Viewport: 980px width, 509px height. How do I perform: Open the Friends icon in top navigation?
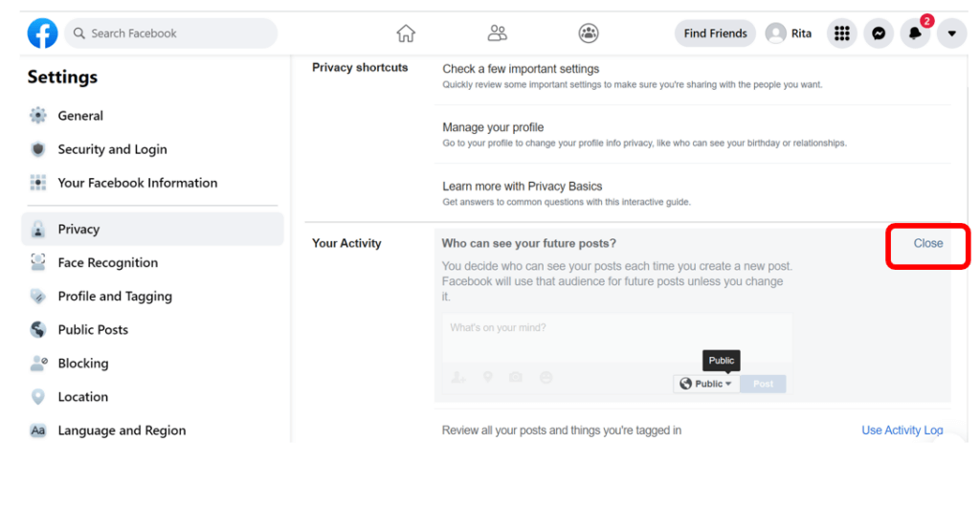click(x=497, y=33)
